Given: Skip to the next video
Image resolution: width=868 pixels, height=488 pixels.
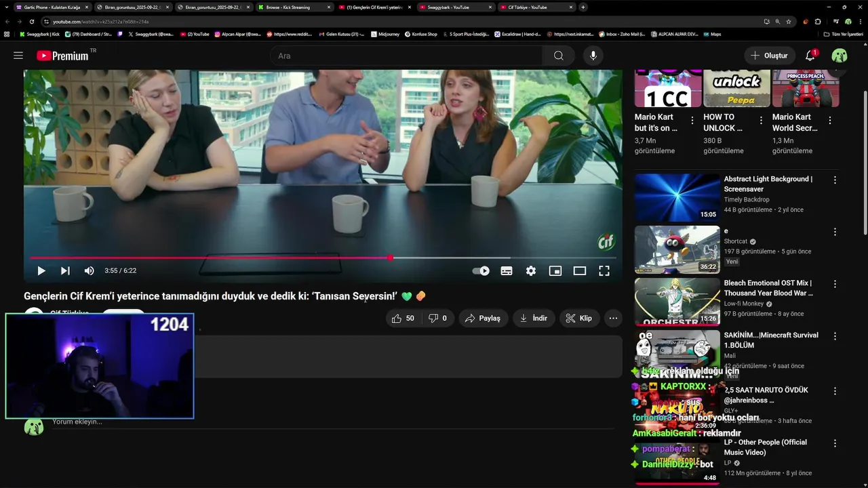Looking at the screenshot, I should 65,270.
